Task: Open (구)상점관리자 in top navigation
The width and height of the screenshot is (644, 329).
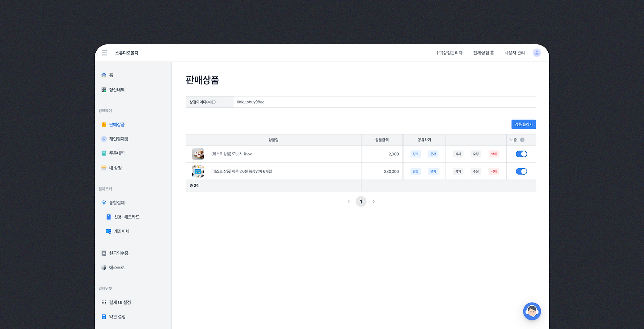Action: (x=449, y=53)
